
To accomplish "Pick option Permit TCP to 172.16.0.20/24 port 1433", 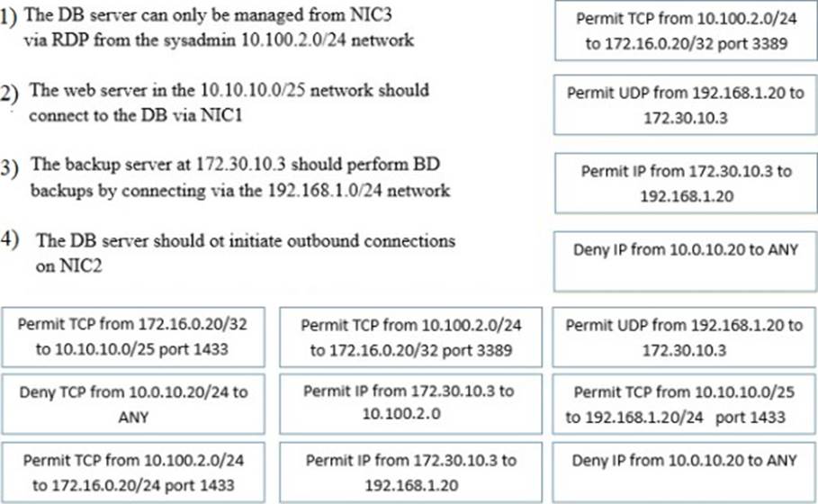I will coord(133,472).
